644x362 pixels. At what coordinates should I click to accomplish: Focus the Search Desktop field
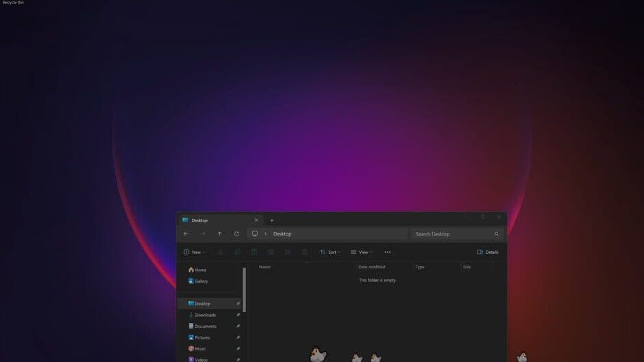[457, 234]
